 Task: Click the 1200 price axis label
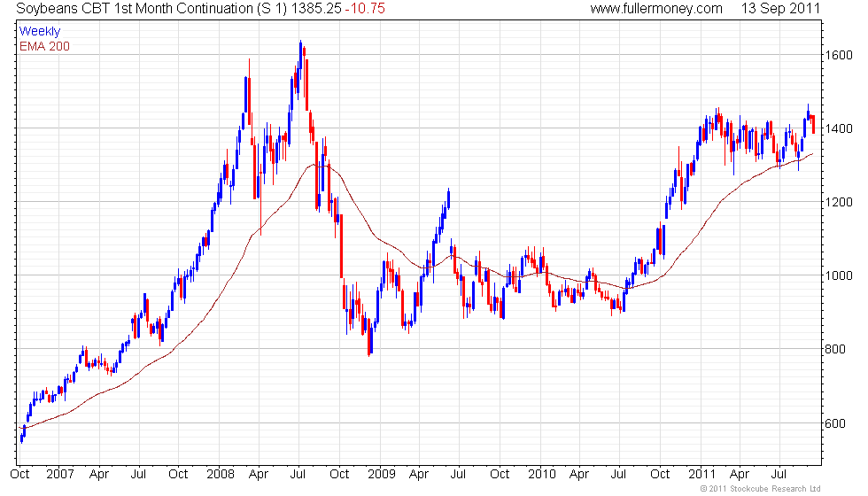tap(838, 202)
